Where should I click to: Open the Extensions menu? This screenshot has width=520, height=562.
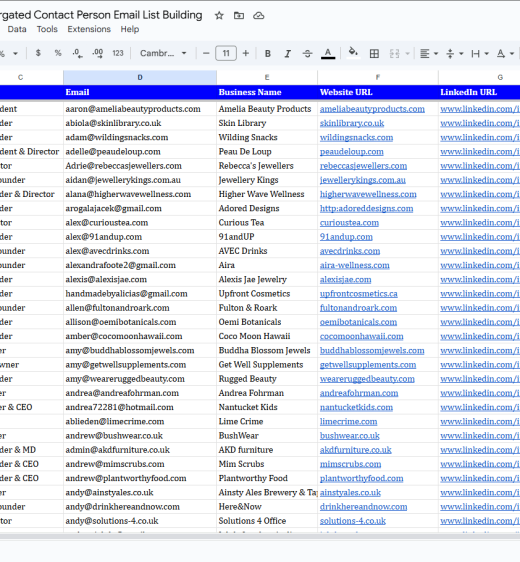coord(89,29)
